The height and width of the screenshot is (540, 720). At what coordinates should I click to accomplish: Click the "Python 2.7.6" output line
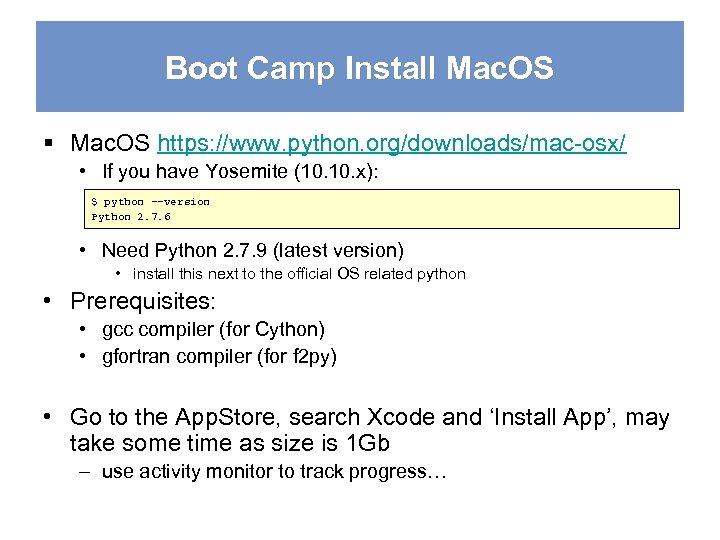[x=131, y=216]
